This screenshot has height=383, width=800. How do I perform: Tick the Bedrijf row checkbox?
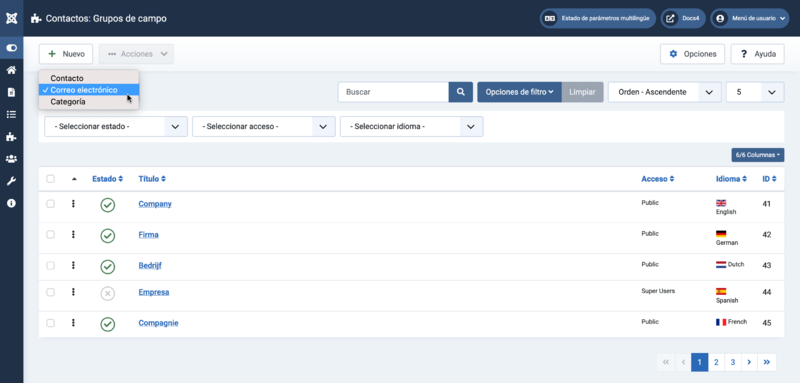pos(51,265)
